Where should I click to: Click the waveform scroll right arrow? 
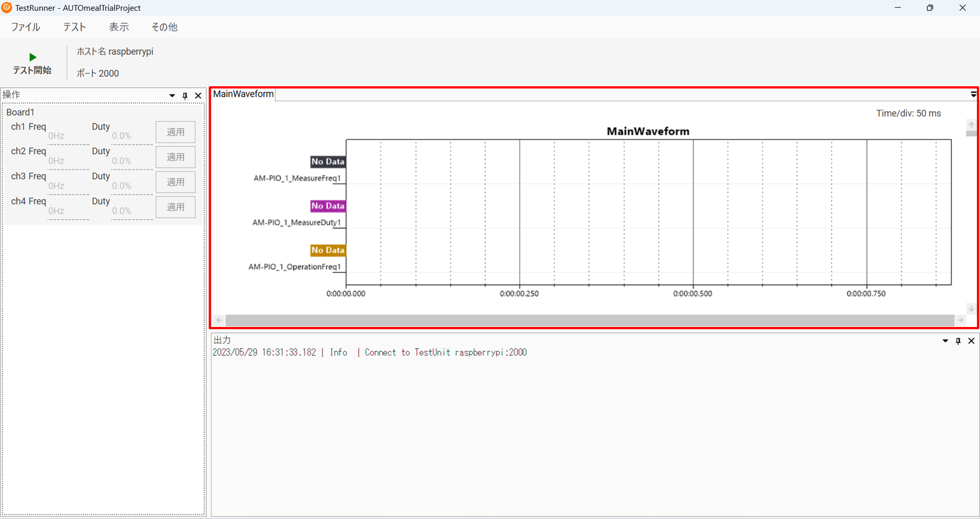point(961,320)
